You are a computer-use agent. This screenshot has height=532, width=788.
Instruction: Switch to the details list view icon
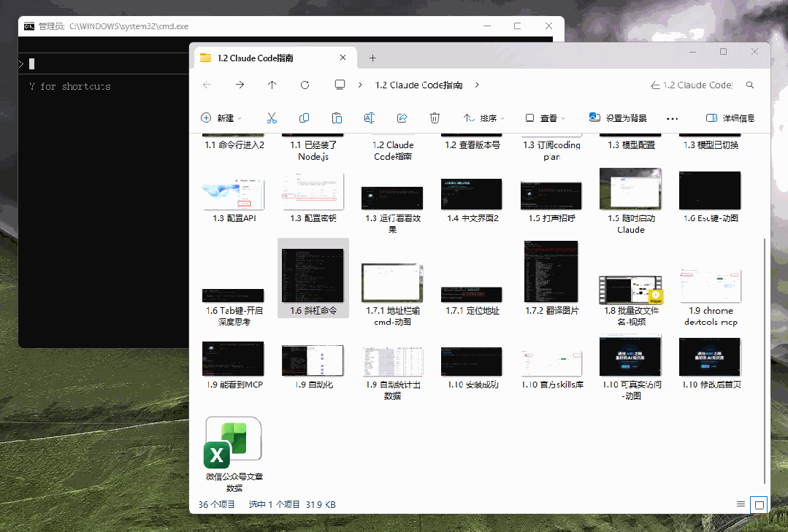(x=741, y=504)
